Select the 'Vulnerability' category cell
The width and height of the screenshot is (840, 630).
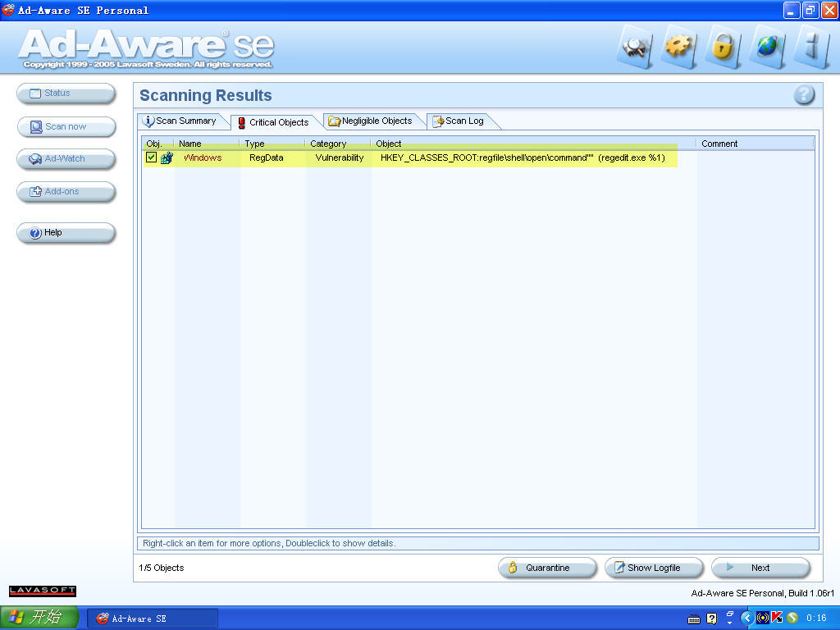coord(339,158)
